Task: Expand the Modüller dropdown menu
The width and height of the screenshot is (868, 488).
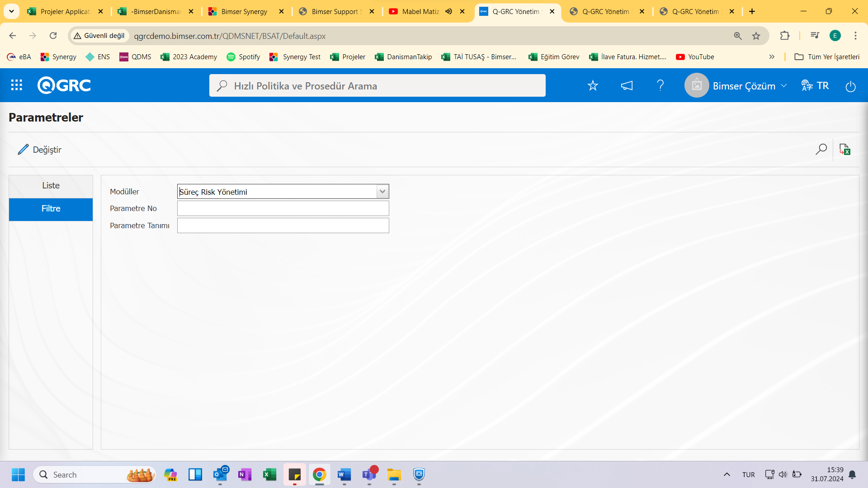Action: click(382, 191)
